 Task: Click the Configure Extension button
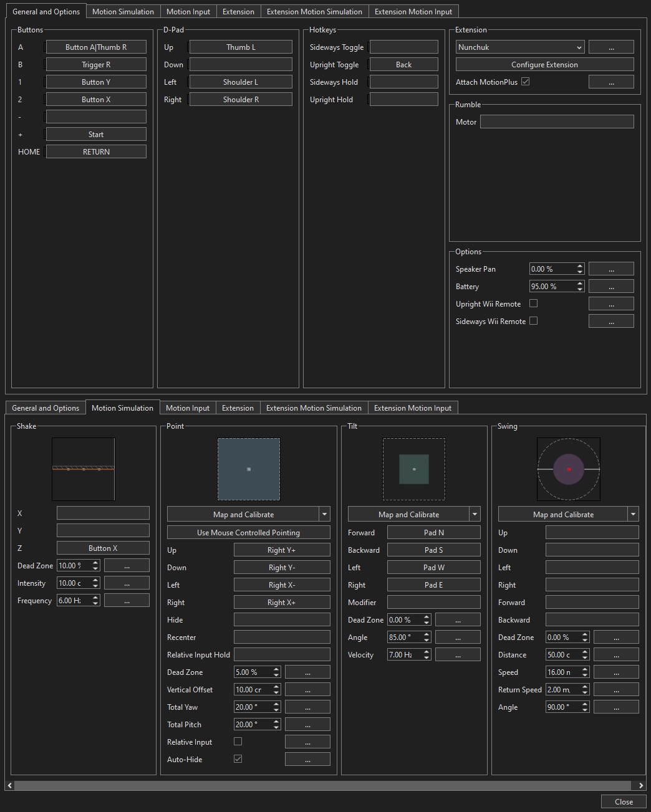[x=544, y=65]
